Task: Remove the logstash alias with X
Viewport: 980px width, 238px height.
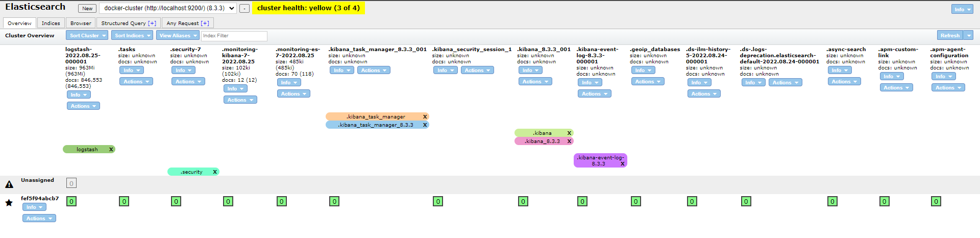Action: point(111,150)
